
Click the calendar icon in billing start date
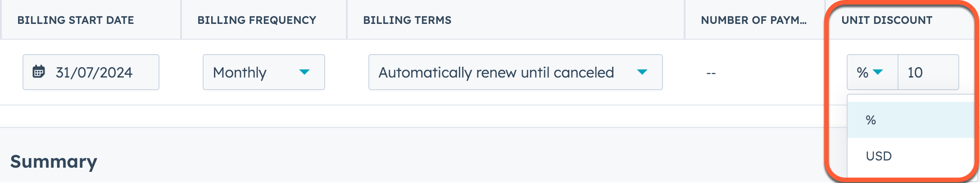coord(39,72)
